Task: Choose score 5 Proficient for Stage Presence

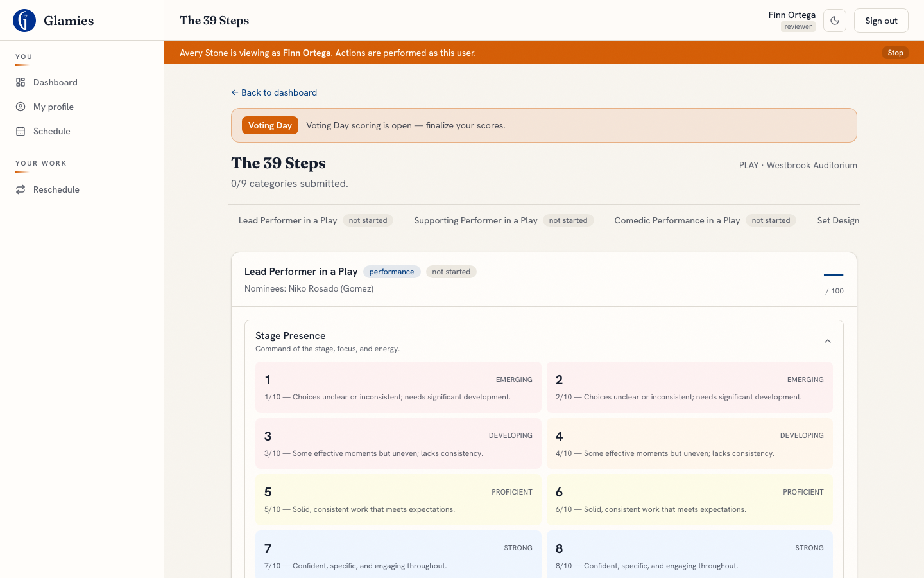Action: [x=398, y=500]
